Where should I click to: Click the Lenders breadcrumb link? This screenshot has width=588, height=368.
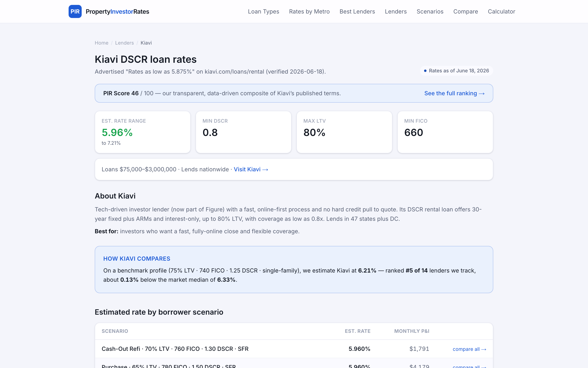click(x=124, y=43)
